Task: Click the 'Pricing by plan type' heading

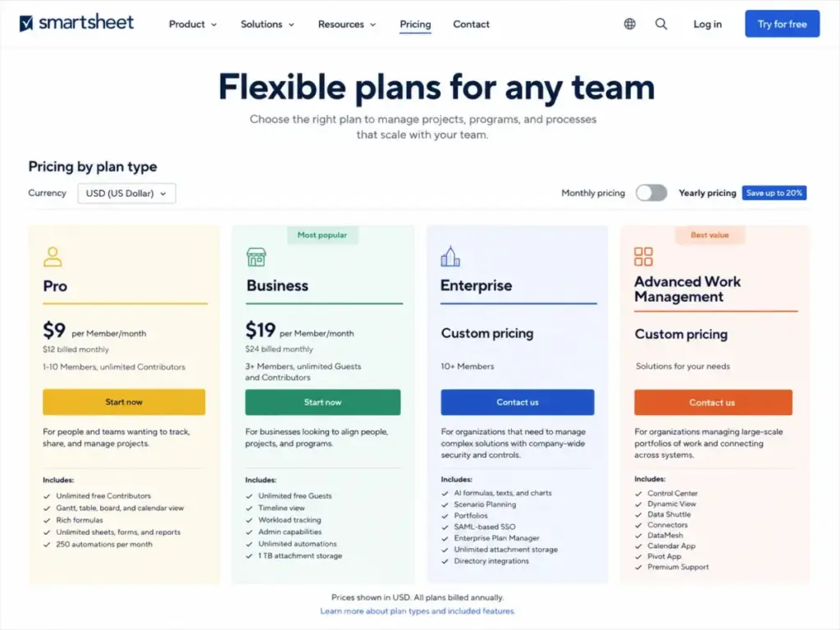Action: click(93, 167)
